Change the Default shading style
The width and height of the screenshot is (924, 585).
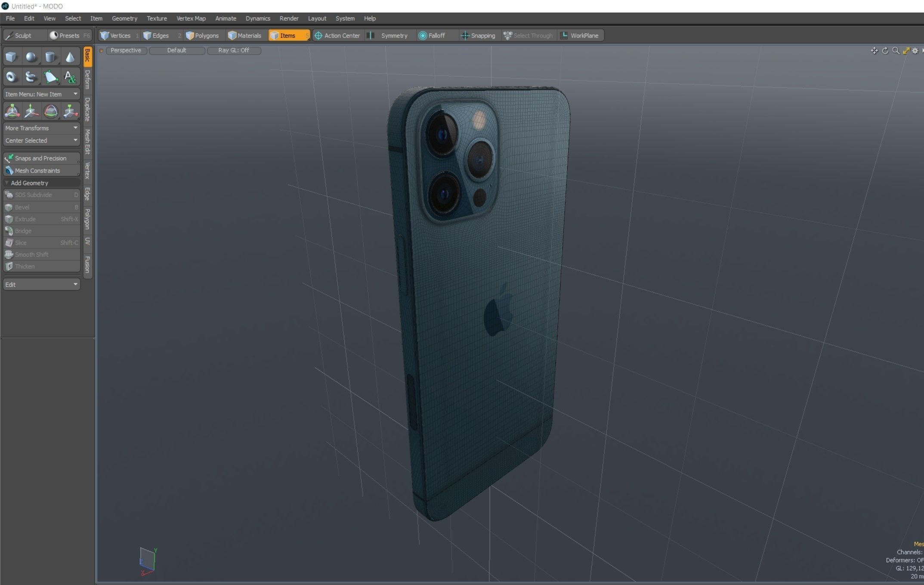coord(177,50)
